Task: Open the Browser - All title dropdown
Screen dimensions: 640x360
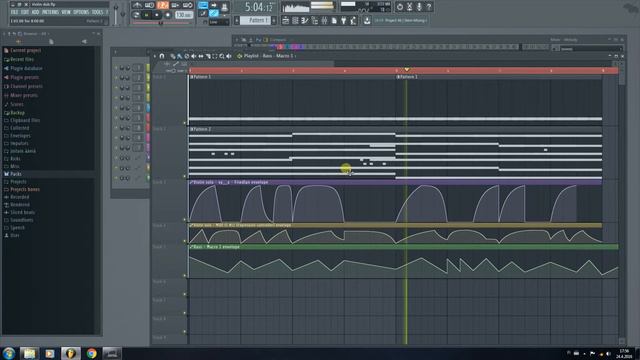Action: tap(36, 33)
